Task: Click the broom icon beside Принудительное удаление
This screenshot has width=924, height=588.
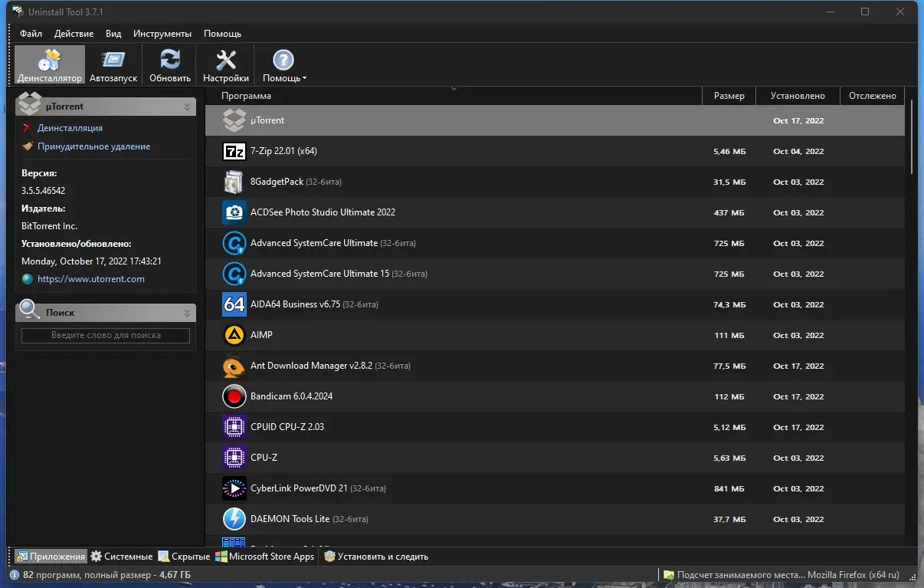Action: (28, 146)
